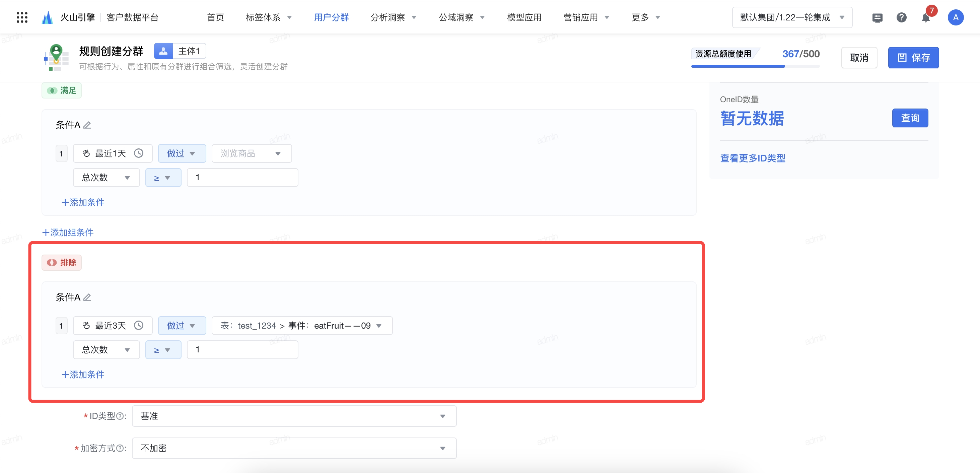Open ≥ operator dropdown in 满足 condition
The width and height of the screenshot is (980, 473).
coord(163,177)
